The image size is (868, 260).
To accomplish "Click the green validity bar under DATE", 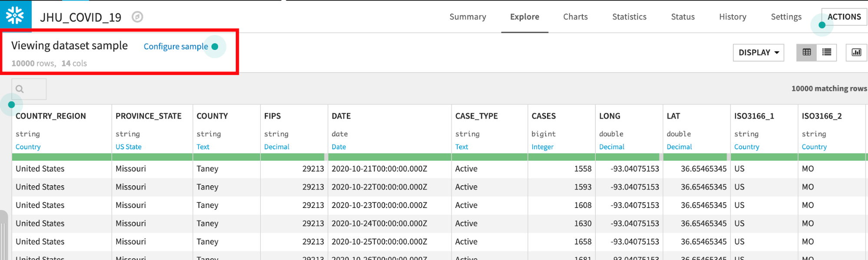I will coord(389,157).
